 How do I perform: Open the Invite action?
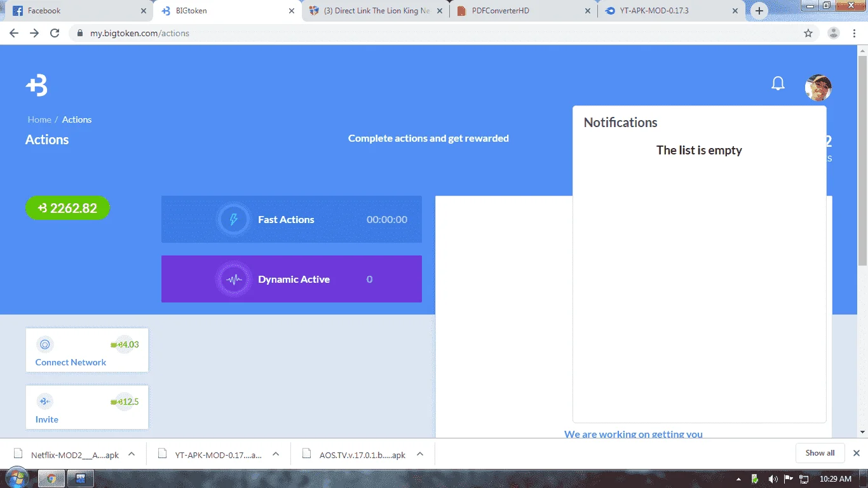(x=87, y=407)
